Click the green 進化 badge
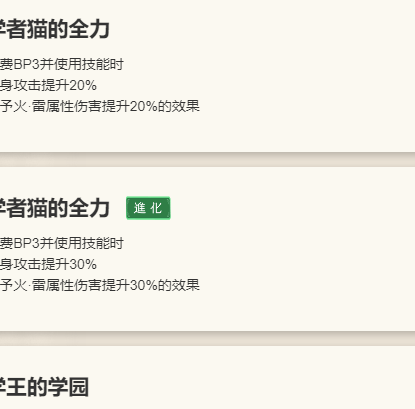Image resolution: width=415 pixels, height=409 pixels. click(x=148, y=208)
